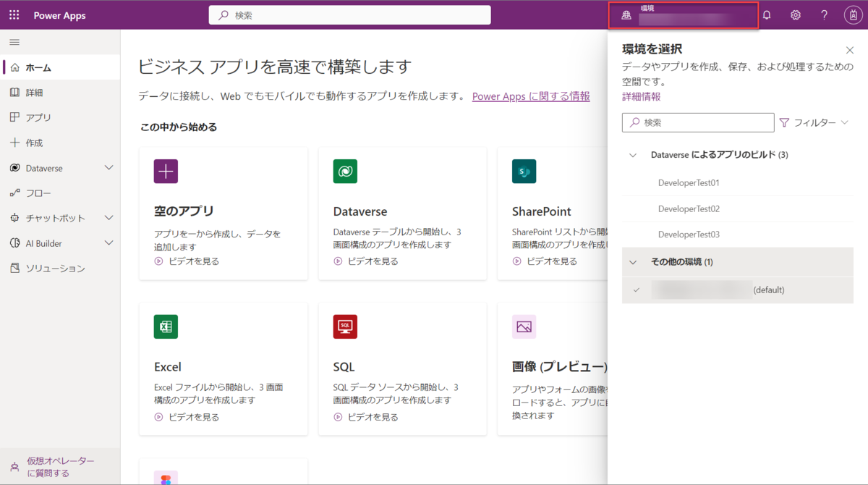The height and width of the screenshot is (485, 868).
Task: Select environment DeveloperTest01
Action: point(738,183)
